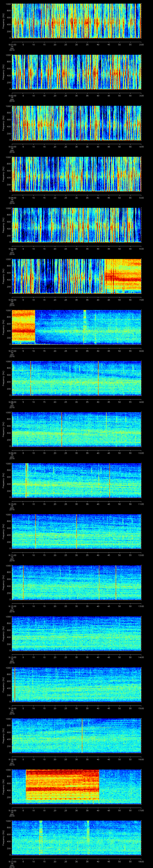The width and height of the screenshot is (153, 868).
Task: Click the Frequency (Hz) axis label of 9:01:00 panel
Action: tap(3, 21)
